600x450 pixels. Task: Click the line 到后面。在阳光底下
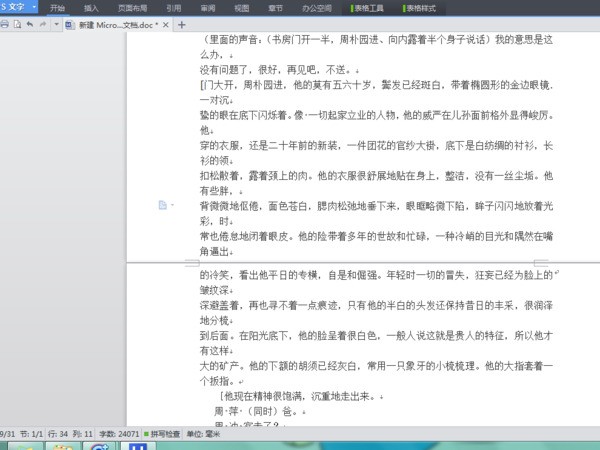pyautogui.click(x=377, y=336)
